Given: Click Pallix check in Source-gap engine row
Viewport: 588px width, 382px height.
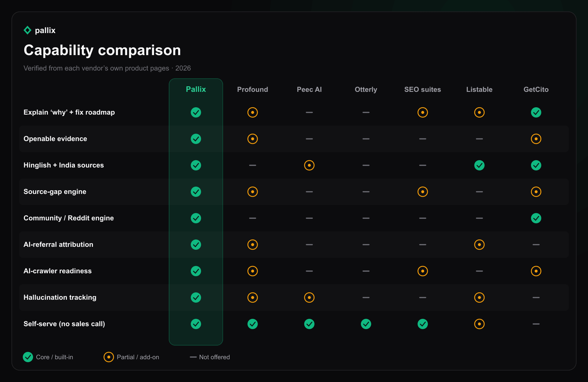Looking at the screenshot, I should click(x=196, y=192).
